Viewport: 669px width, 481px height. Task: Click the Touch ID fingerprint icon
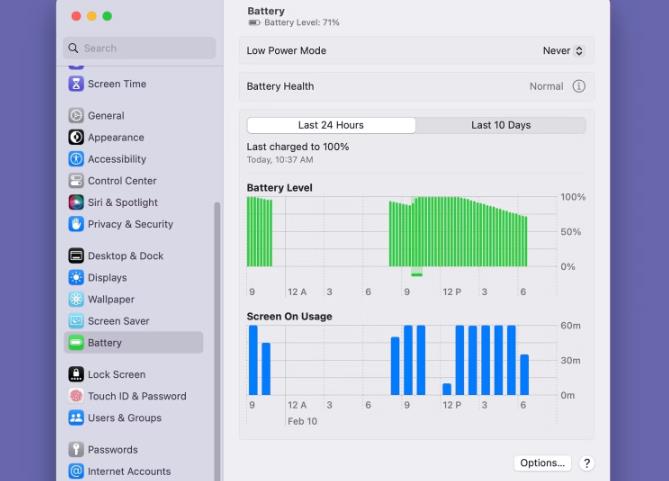tap(76, 396)
